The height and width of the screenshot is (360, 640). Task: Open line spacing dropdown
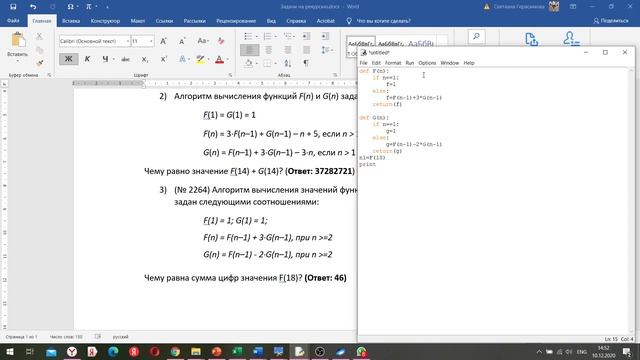click(327, 50)
